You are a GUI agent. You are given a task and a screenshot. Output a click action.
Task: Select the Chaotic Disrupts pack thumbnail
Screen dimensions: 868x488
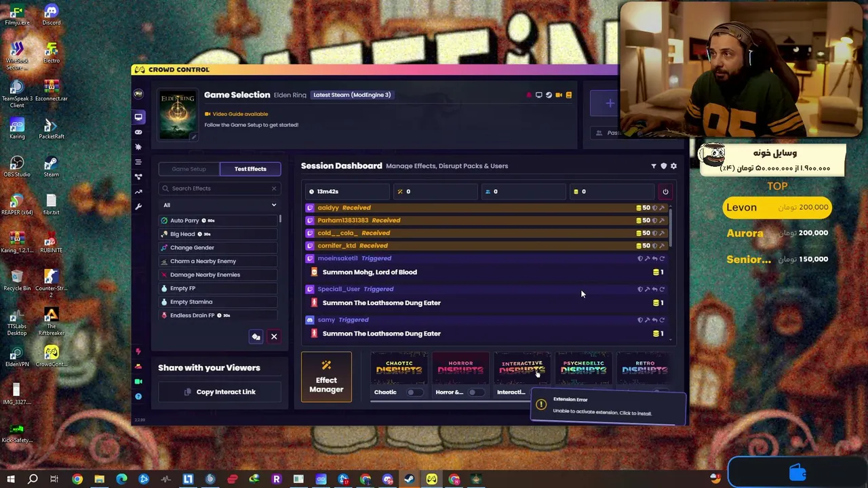(399, 369)
